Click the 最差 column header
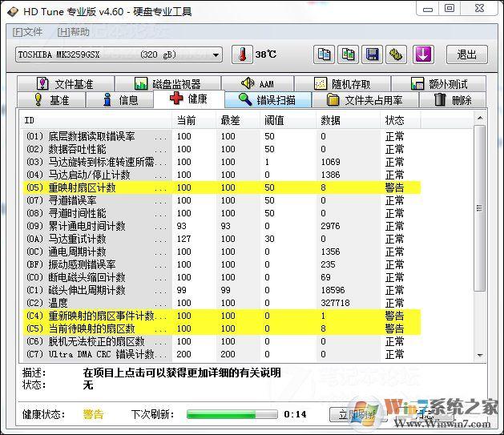Image resolution: width=504 pixels, height=435 pixels. (x=238, y=120)
